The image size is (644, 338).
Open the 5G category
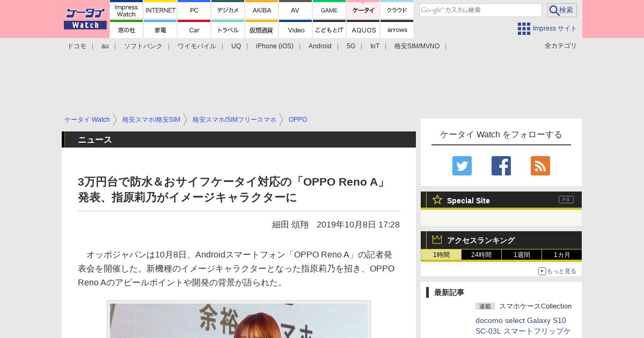351,46
